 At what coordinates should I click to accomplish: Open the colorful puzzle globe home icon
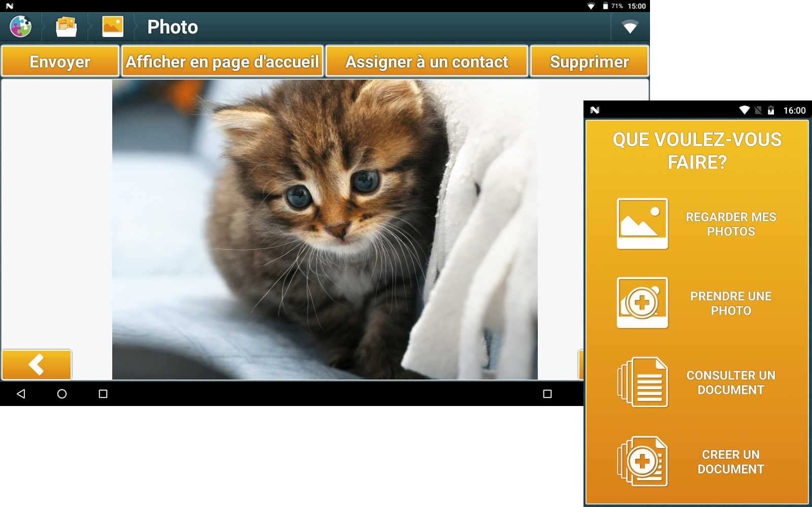click(21, 26)
